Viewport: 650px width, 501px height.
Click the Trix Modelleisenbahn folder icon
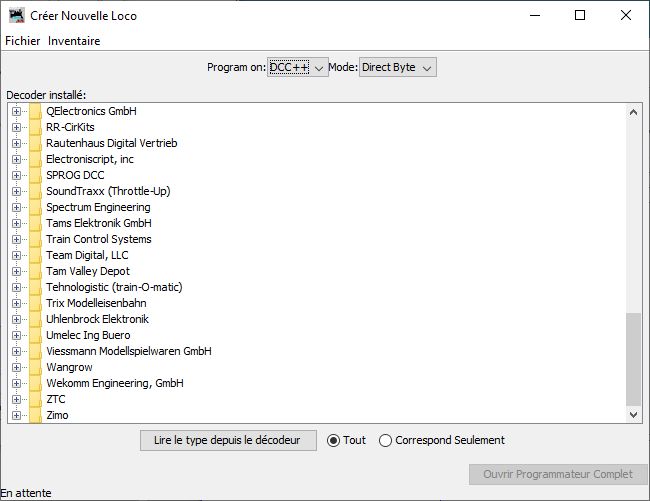pyautogui.click(x=36, y=303)
